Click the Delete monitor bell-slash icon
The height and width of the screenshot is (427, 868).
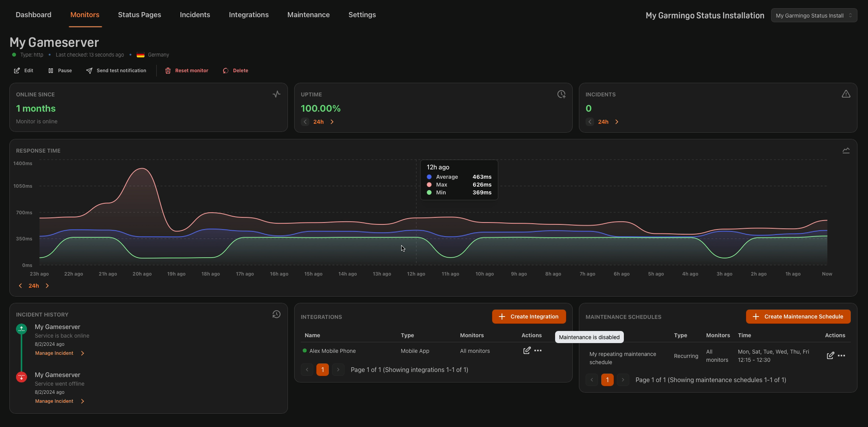[x=225, y=70]
